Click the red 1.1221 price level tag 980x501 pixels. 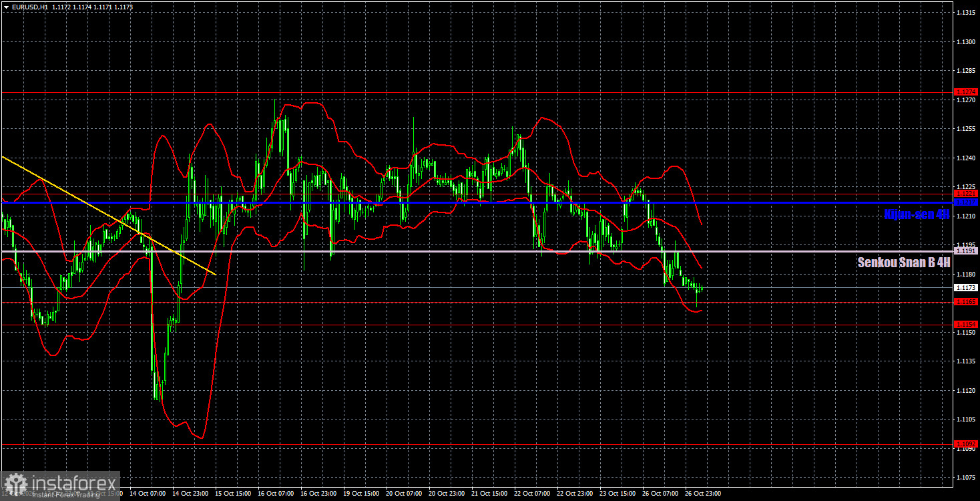tap(966, 194)
